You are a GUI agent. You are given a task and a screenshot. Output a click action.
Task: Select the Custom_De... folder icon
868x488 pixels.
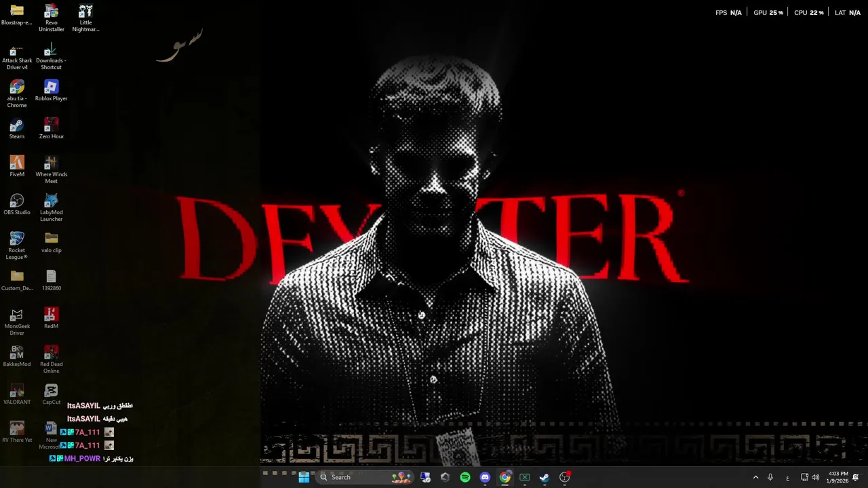(x=17, y=281)
